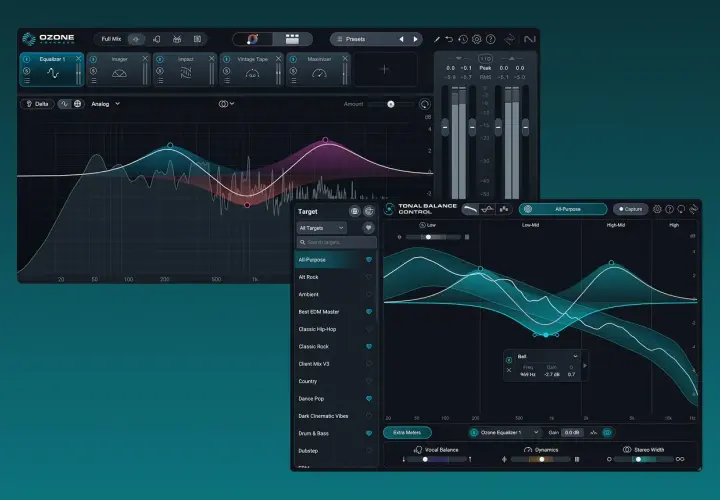Select the Alt Rock target
Viewport: 720px width, 500px height.
[x=335, y=277]
